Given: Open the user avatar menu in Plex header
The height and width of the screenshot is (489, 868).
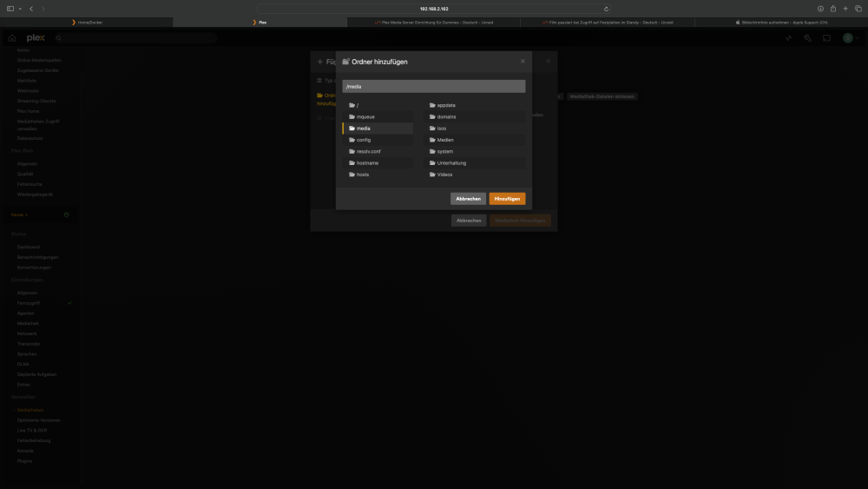Looking at the screenshot, I should click(851, 38).
